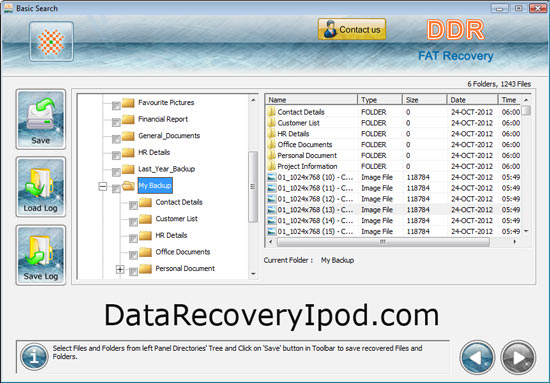Go forward with the right arrow button

coord(518,357)
